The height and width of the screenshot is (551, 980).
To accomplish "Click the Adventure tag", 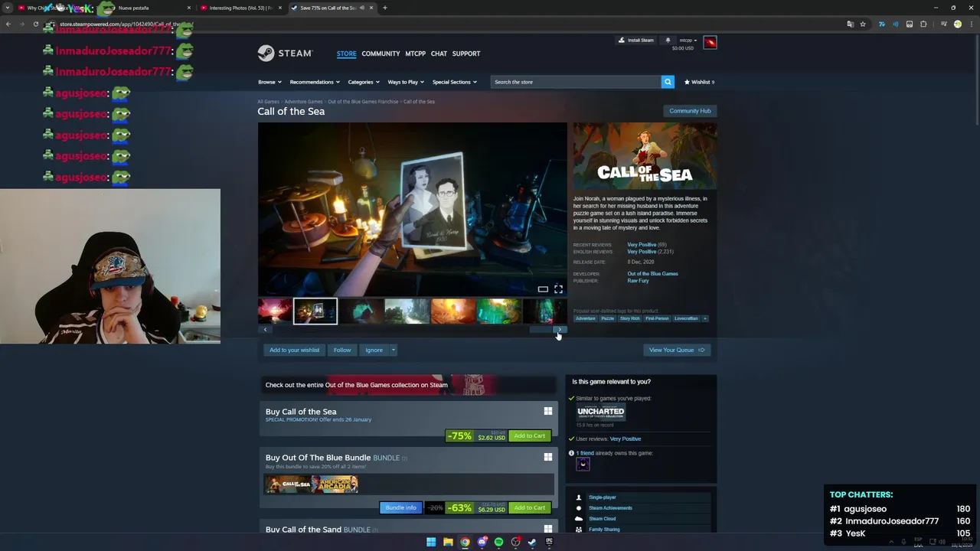I will click(585, 318).
